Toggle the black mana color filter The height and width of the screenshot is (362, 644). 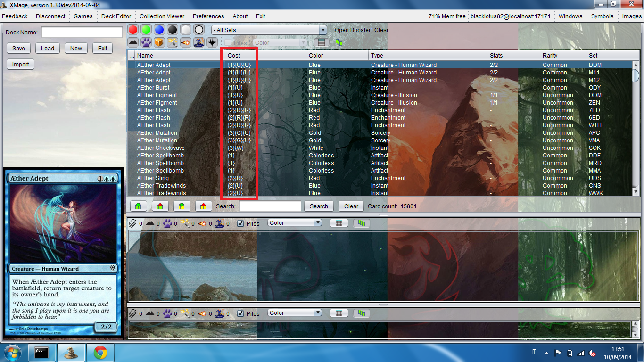(x=173, y=30)
